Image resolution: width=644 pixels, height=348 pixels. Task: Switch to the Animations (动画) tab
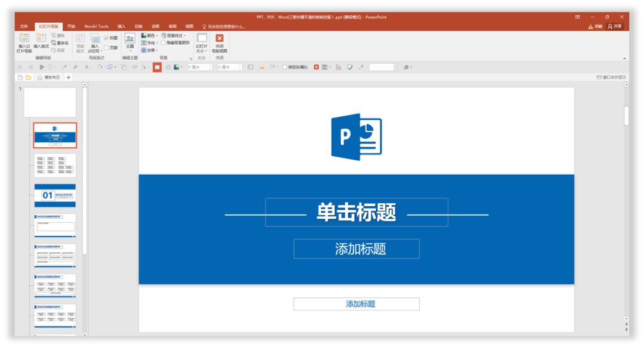[x=155, y=26]
